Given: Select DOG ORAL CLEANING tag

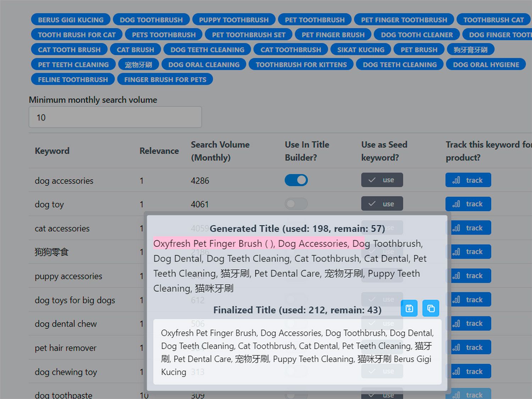Looking at the screenshot, I should coord(204,65).
